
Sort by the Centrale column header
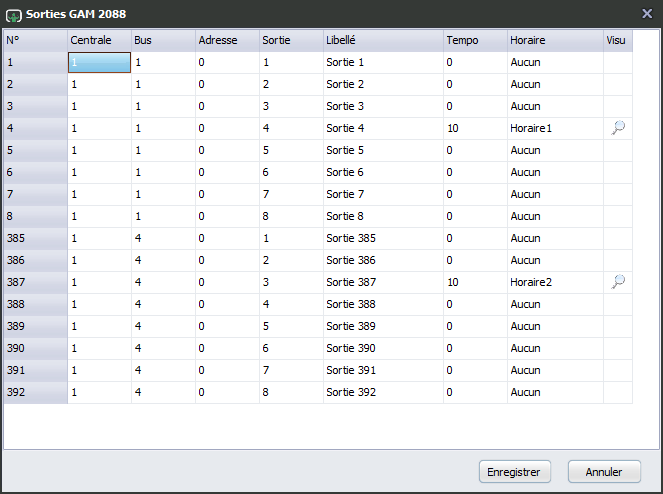click(99, 41)
